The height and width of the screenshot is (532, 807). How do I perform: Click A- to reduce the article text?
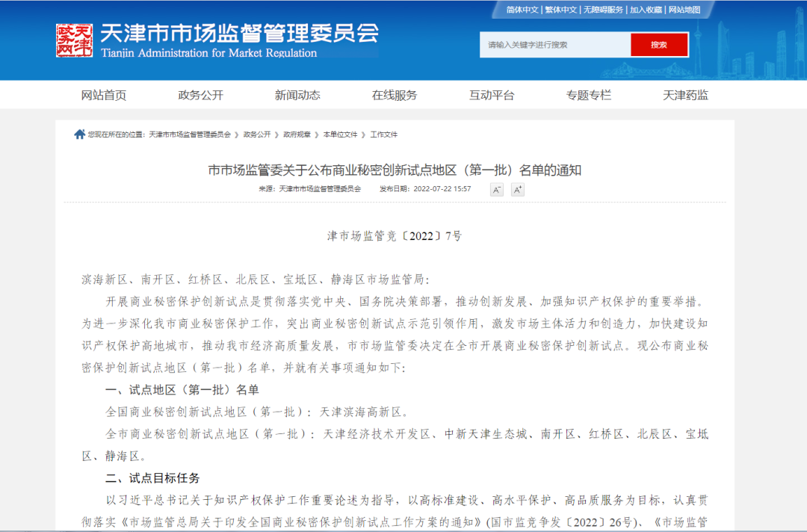coord(496,189)
